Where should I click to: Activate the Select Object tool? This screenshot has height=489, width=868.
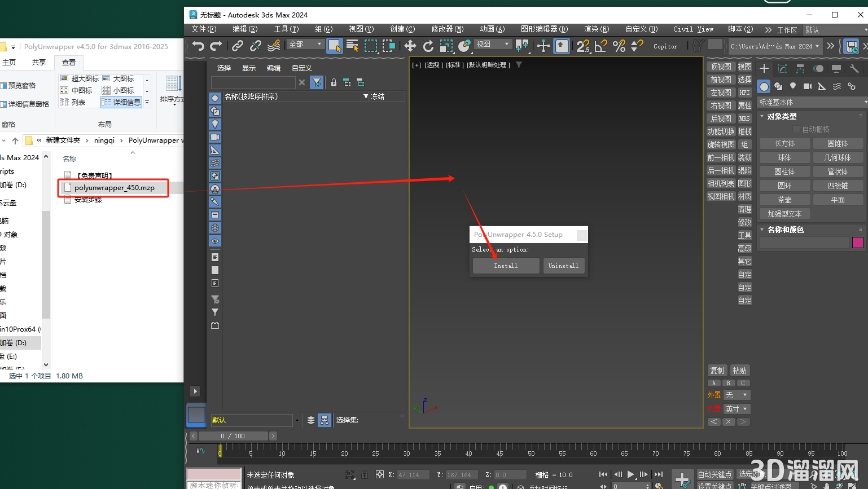pyautogui.click(x=335, y=46)
